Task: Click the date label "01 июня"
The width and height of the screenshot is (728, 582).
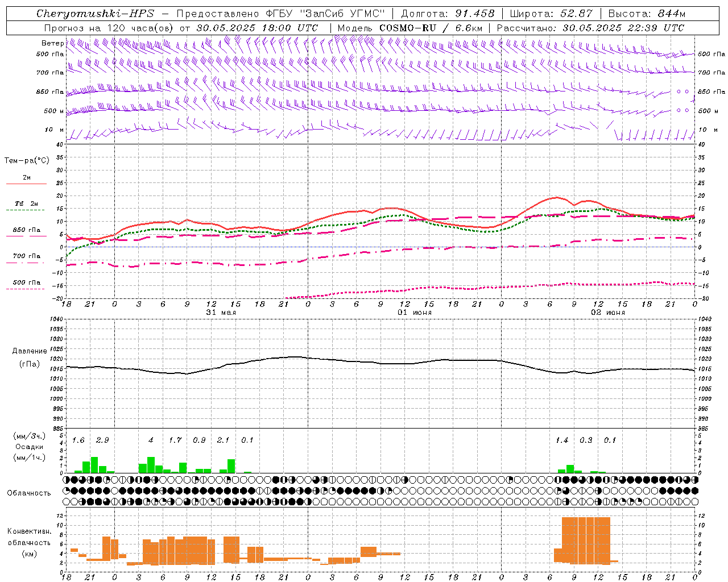Action: [x=414, y=313]
